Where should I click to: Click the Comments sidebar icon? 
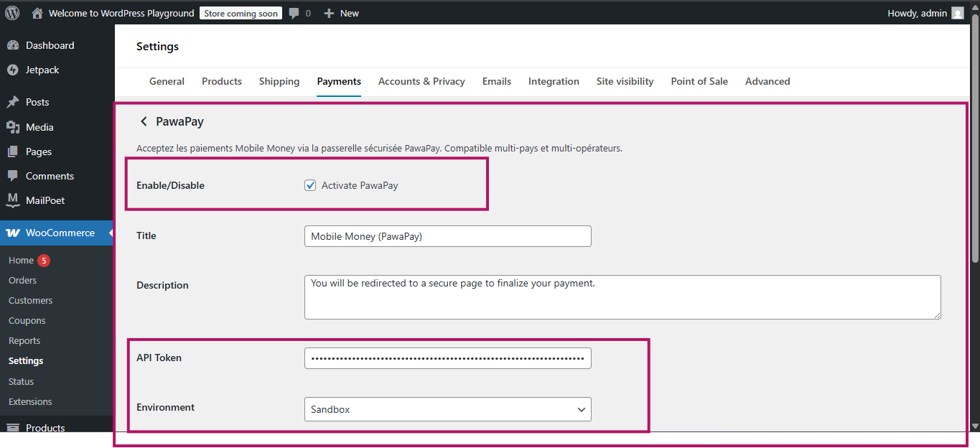point(13,176)
